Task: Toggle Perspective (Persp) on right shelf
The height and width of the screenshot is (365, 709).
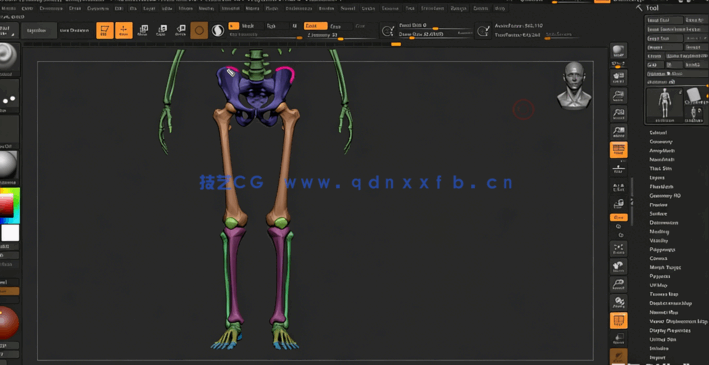Action: 618,150
